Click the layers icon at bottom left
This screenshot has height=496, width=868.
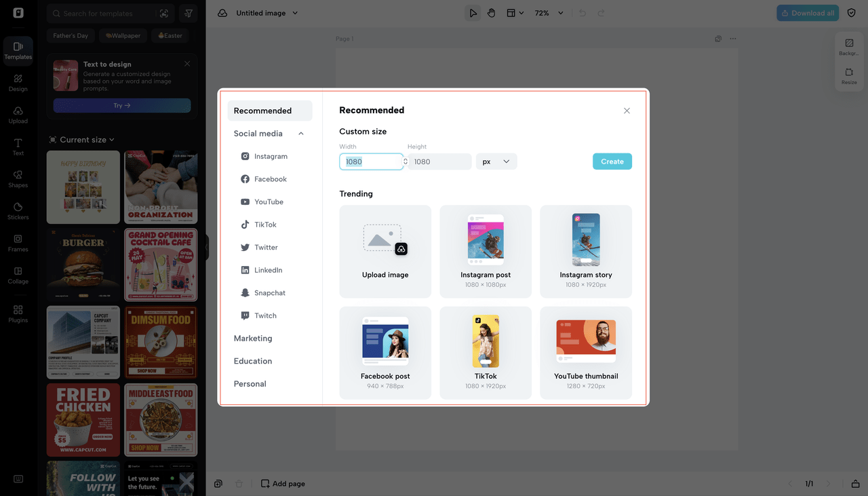coord(218,484)
